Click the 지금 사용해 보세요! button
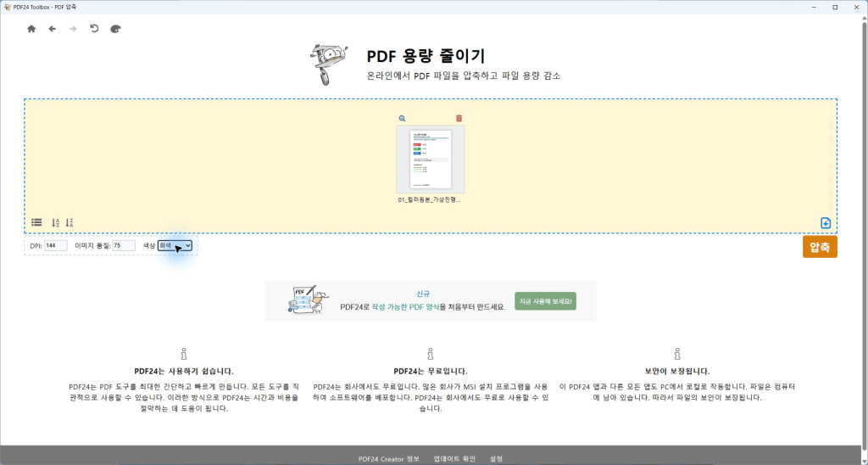This screenshot has width=868, height=465. (x=545, y=301)
